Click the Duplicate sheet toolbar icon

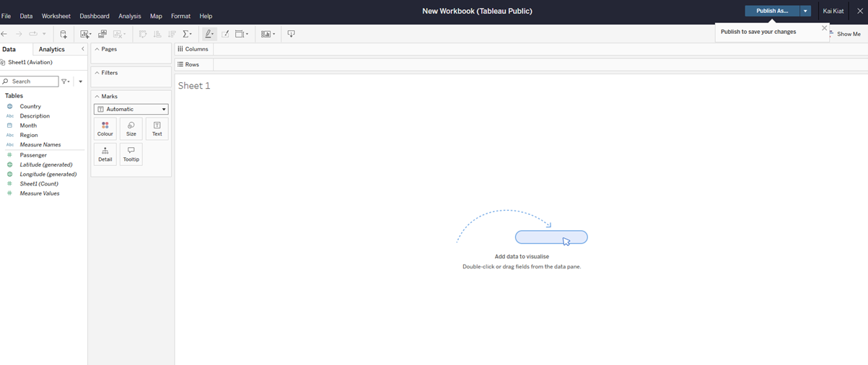click(x=102, y=34)
